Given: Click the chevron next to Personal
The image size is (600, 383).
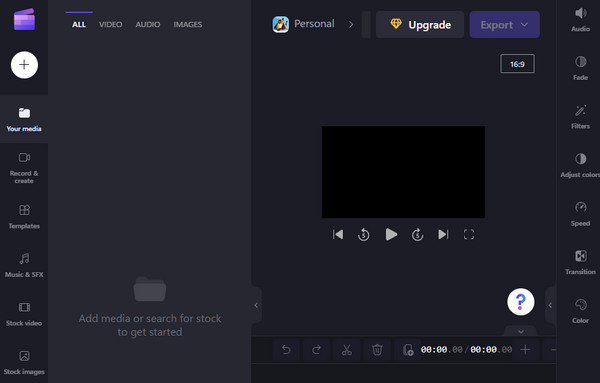Looking at the screenshot, I should (351, 25).
